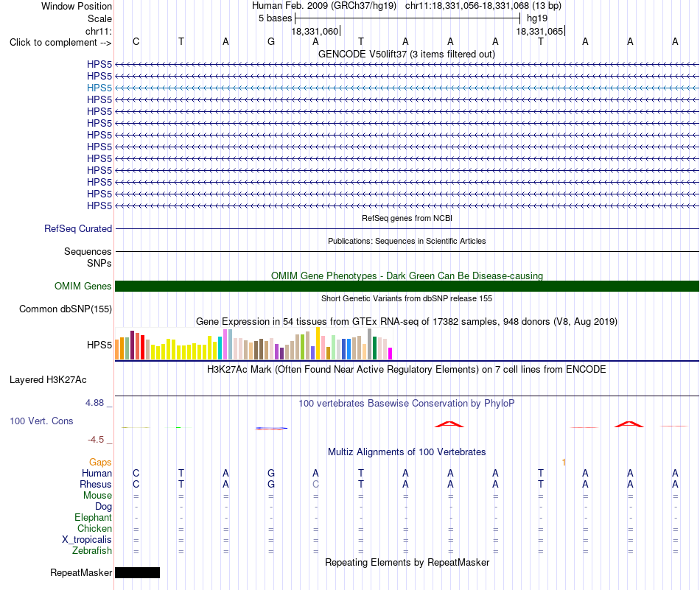The image size is (700, 590).
Task: Click the 18,331,060 position label
Action: pos(315,31)
